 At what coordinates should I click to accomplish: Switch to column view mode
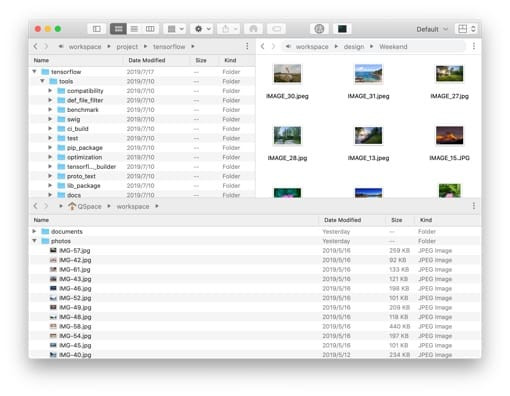150,29
